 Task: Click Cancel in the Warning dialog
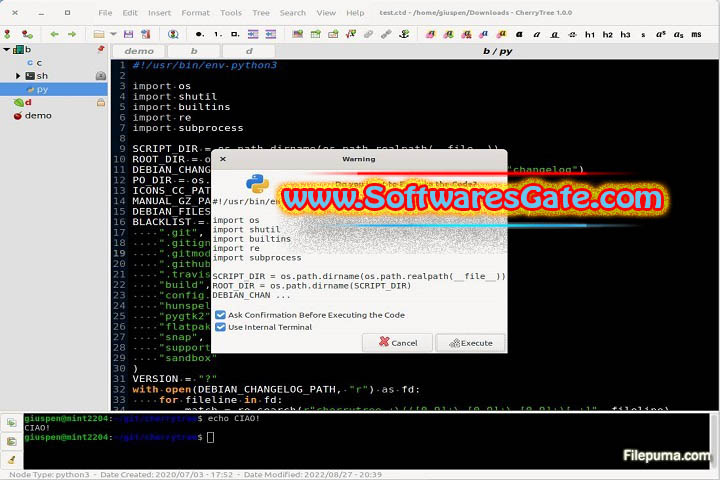(398, 343)
